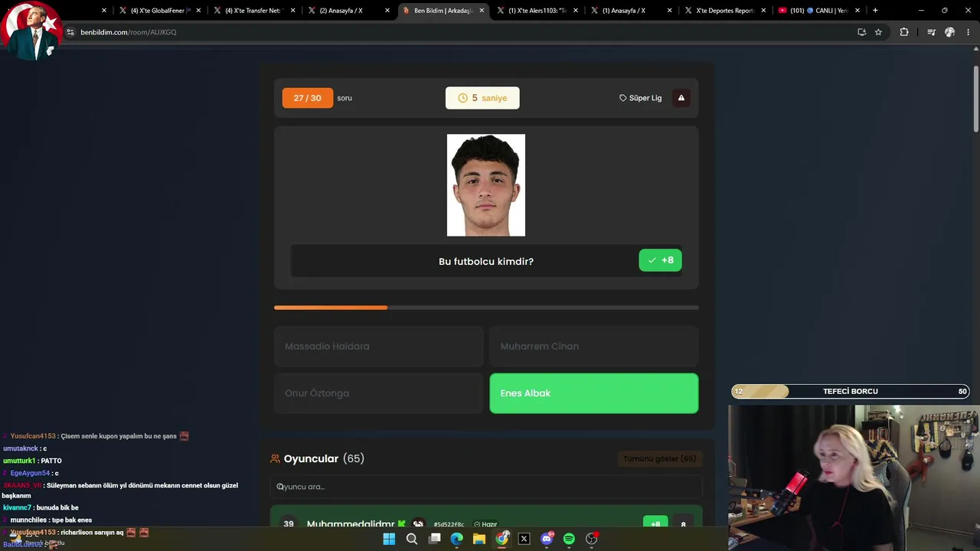Click the page vertical scrollbar
980x551 pixels.
(x=975, y=99)
